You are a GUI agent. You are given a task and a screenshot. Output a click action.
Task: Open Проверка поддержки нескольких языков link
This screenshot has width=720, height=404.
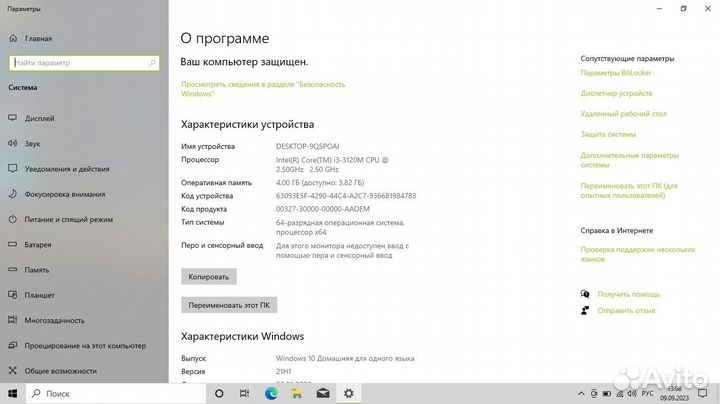[638, 254]
